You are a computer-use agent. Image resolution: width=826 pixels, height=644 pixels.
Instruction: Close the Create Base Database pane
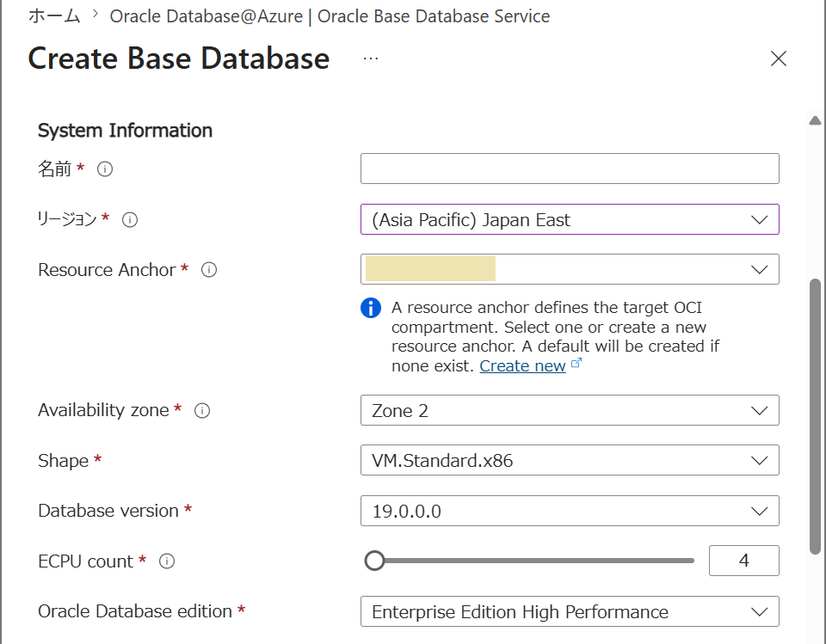click(778, 58)
